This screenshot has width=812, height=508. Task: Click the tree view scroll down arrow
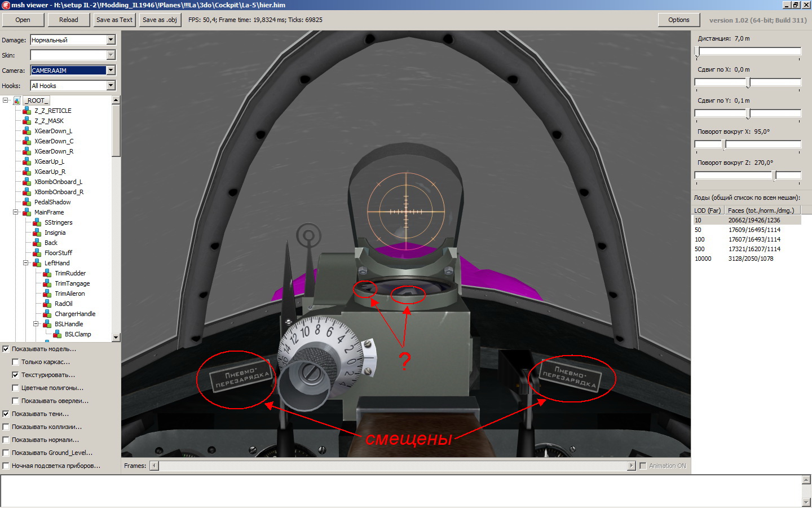(x=116, y=338)
